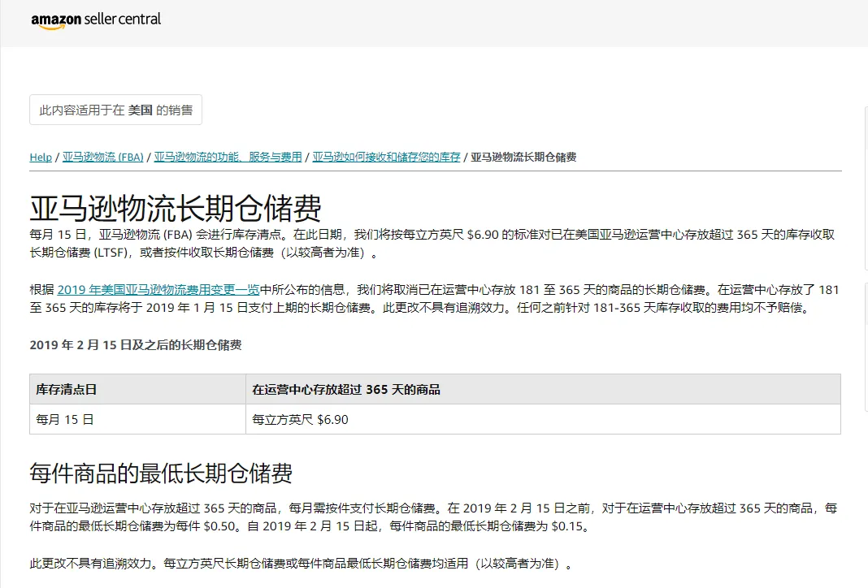Open the Help breadcrumb link
The image size is (868, 588).
41,157
